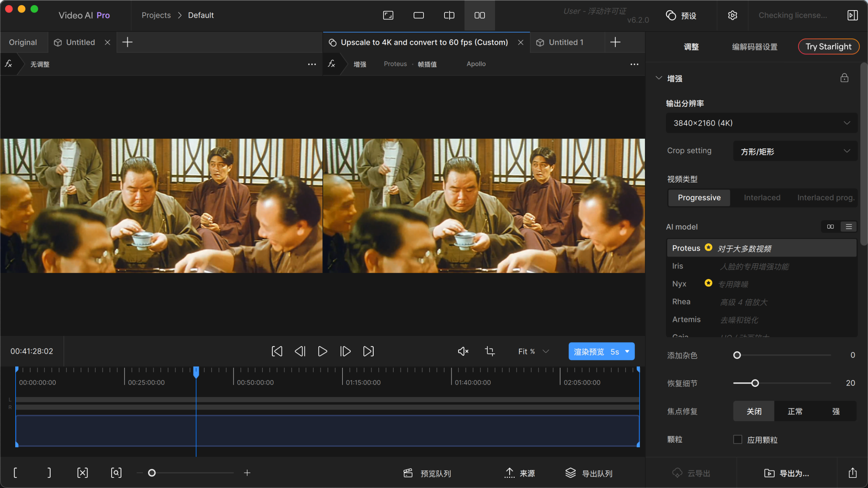The width and height of the screenshot is (868, 488).
Task: Click the 导出为... button
Action: point(787,473)
